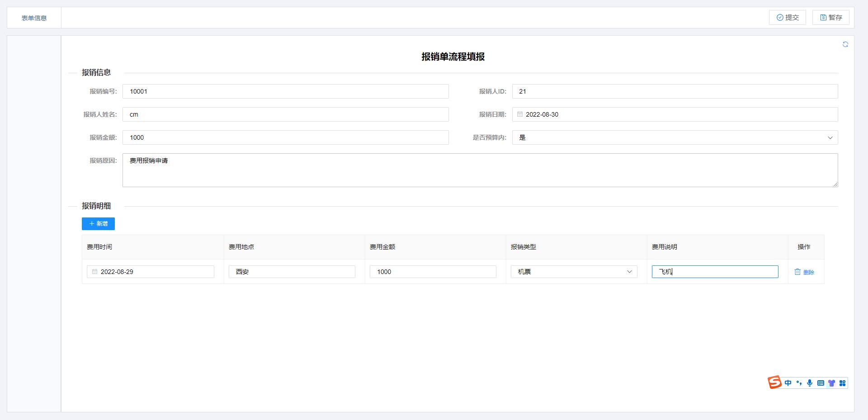Click the refresh icon at form top-right
The height and width of the screenshot is (420, 868).
pos(845,44)
